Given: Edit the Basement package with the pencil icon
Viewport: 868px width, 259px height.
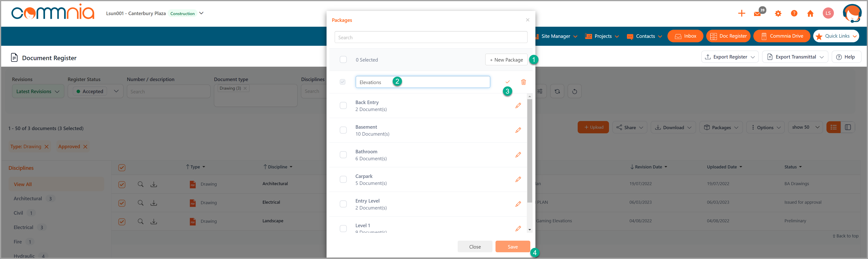Looking at the screenshot, I should point(518,130).
